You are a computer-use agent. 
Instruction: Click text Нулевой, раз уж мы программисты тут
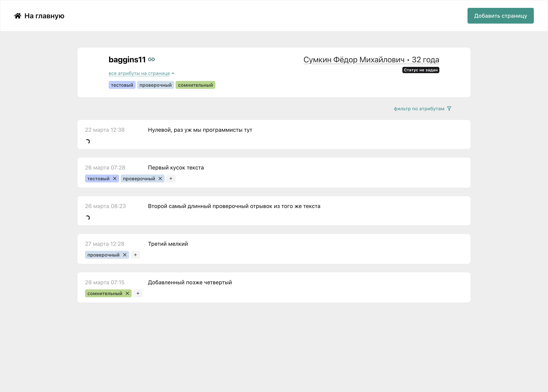tap(200, 130)
